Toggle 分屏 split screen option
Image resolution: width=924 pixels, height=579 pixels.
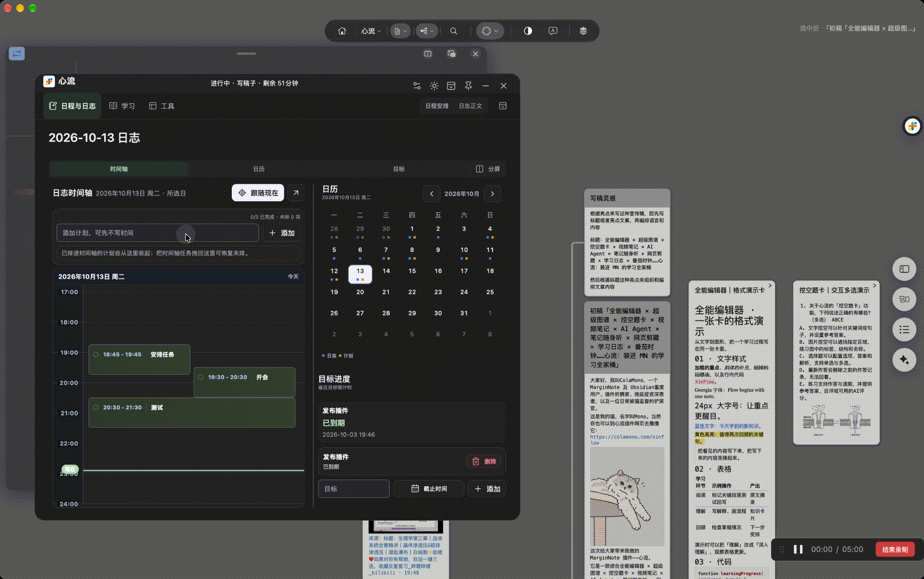click(x=488, y=169)
